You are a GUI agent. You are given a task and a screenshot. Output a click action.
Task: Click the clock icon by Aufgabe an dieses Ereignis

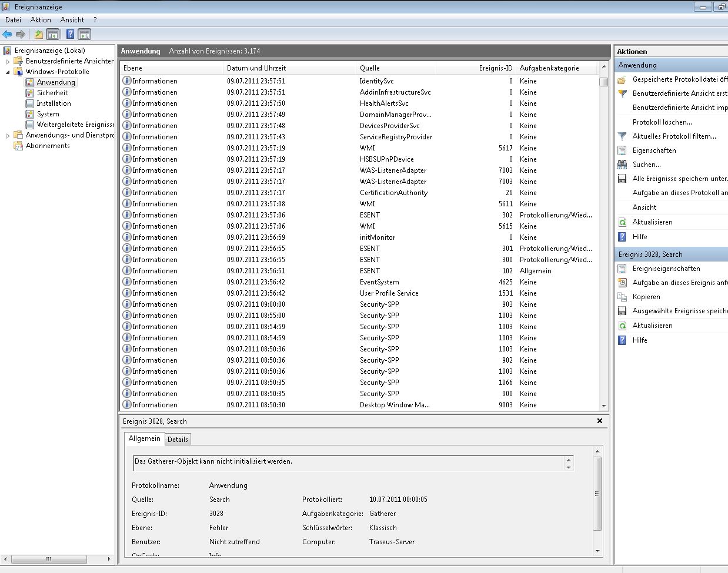[x=622, y=283]
